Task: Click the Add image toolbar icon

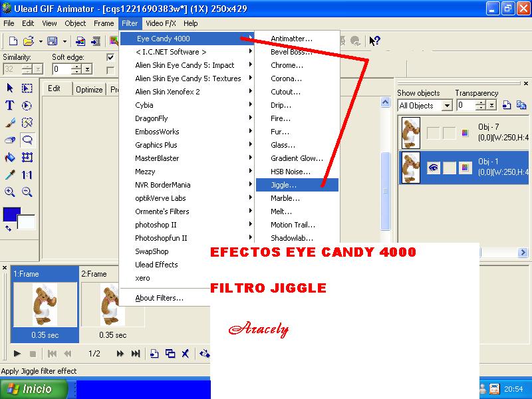Action: click(80, 41)
